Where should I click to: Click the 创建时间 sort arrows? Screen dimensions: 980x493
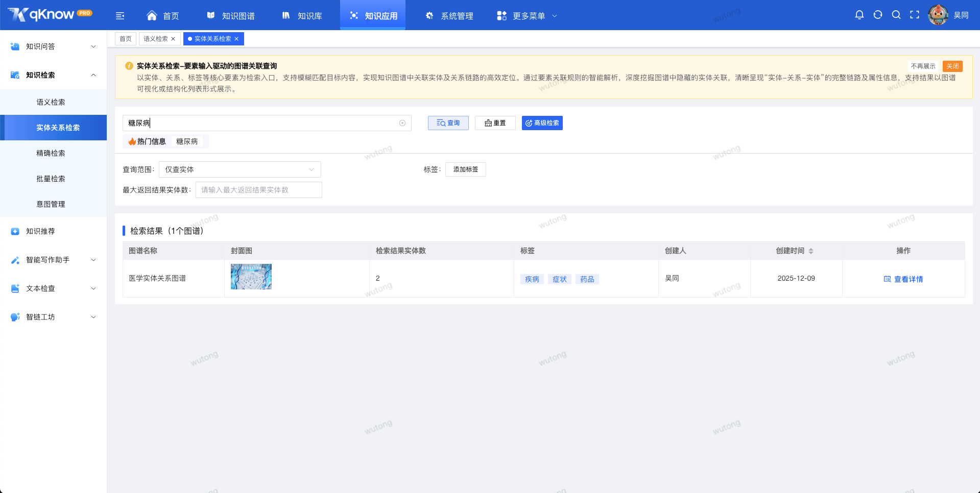coord(812,251)
